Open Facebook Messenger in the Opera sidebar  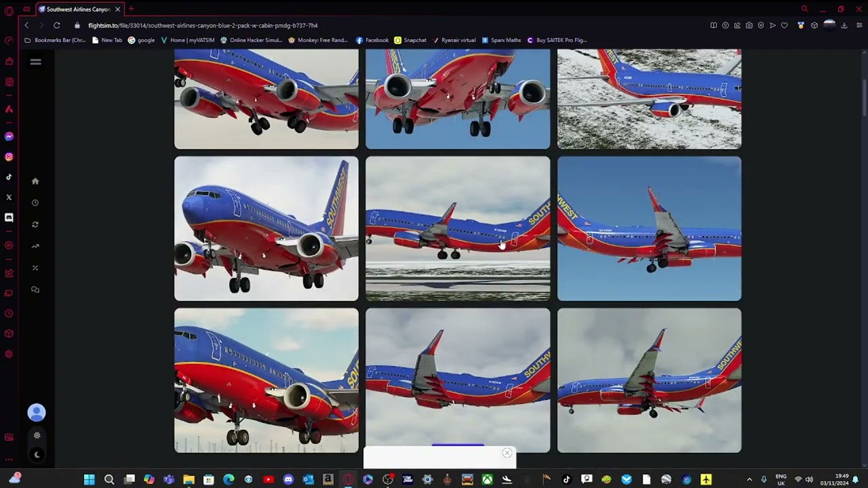tap(9, 136)
